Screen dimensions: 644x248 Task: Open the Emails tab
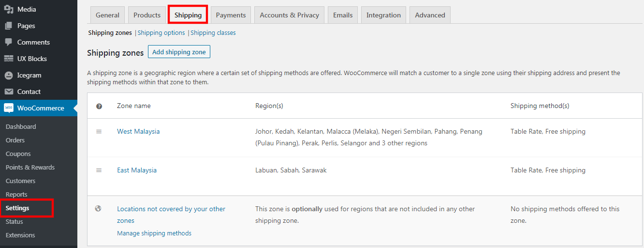coord(343,15)
